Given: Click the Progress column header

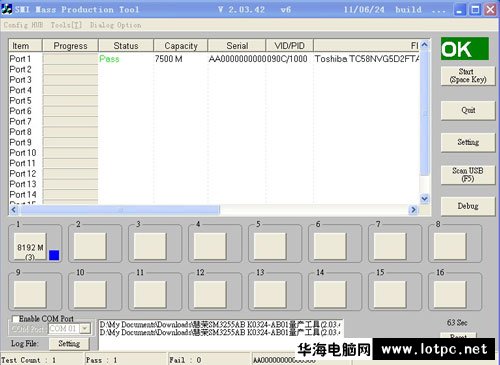Looking at the screenshot, I should tap(70, 46).
